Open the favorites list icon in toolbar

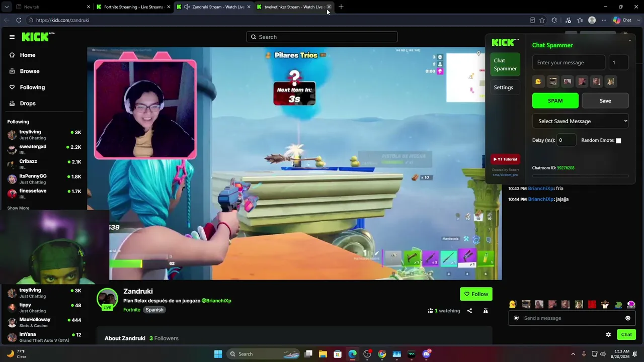click(x=580, y=20)
